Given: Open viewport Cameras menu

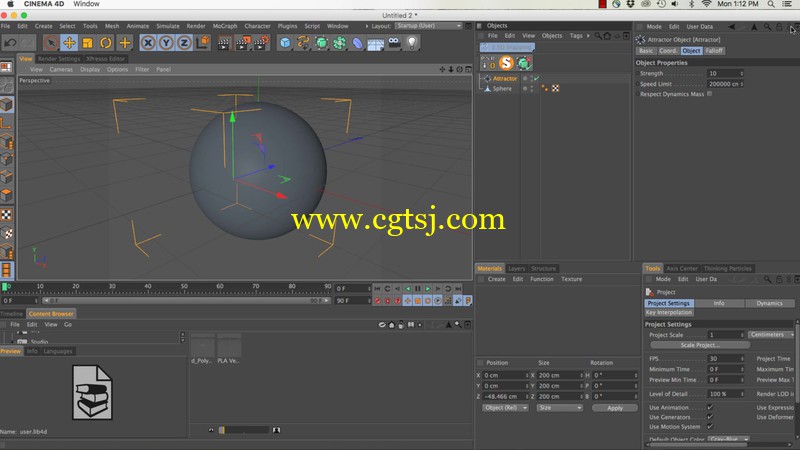Looking at the screenshot, I should 61,69.
